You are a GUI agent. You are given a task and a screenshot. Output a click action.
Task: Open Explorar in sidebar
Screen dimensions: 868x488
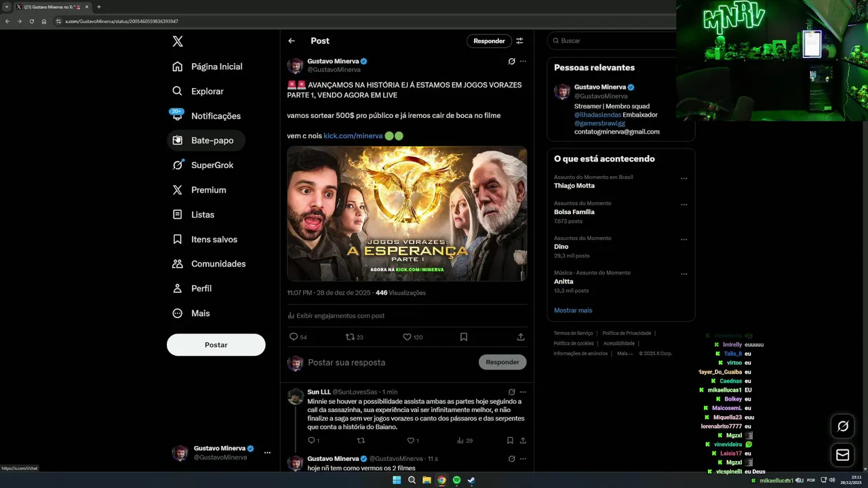pos(198,91)
